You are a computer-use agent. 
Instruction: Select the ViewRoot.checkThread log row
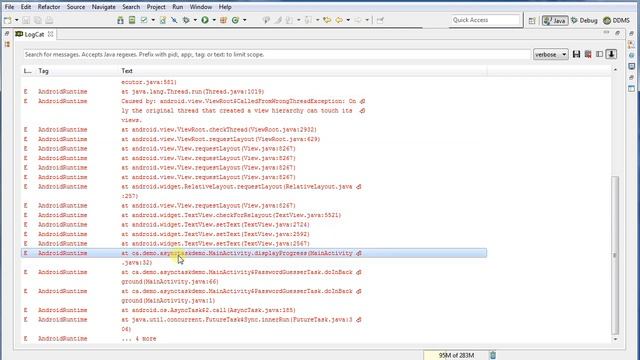coord(254,129)
